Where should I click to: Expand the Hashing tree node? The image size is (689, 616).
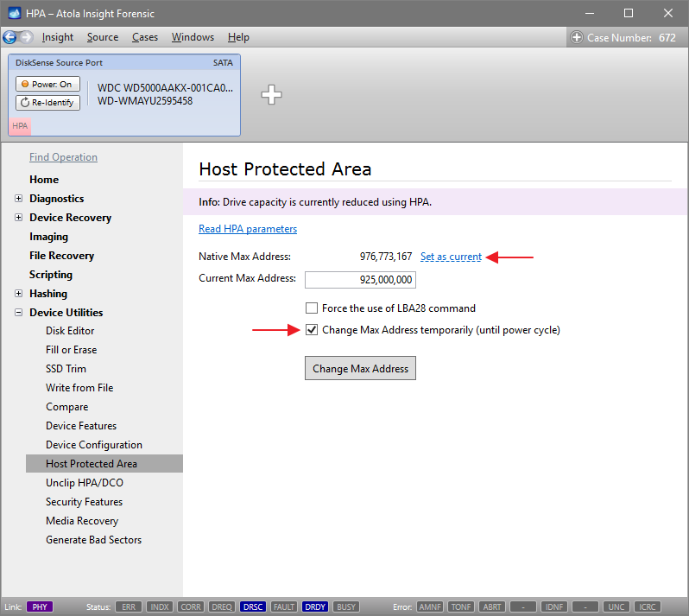[19, 294]
